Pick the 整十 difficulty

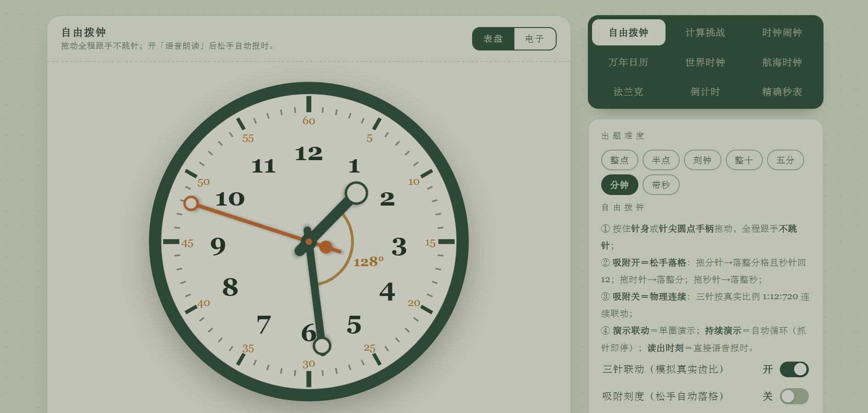(x=744, y=160)
